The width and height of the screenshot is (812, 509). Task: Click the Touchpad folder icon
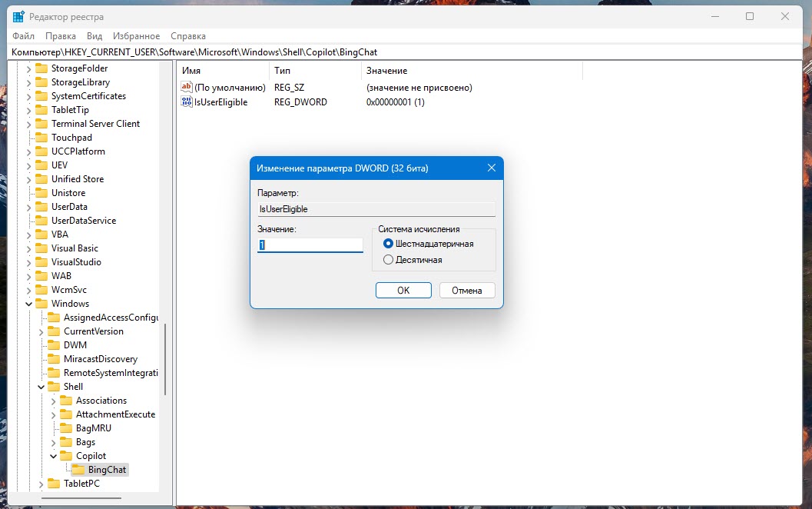[x=41, y=138]
